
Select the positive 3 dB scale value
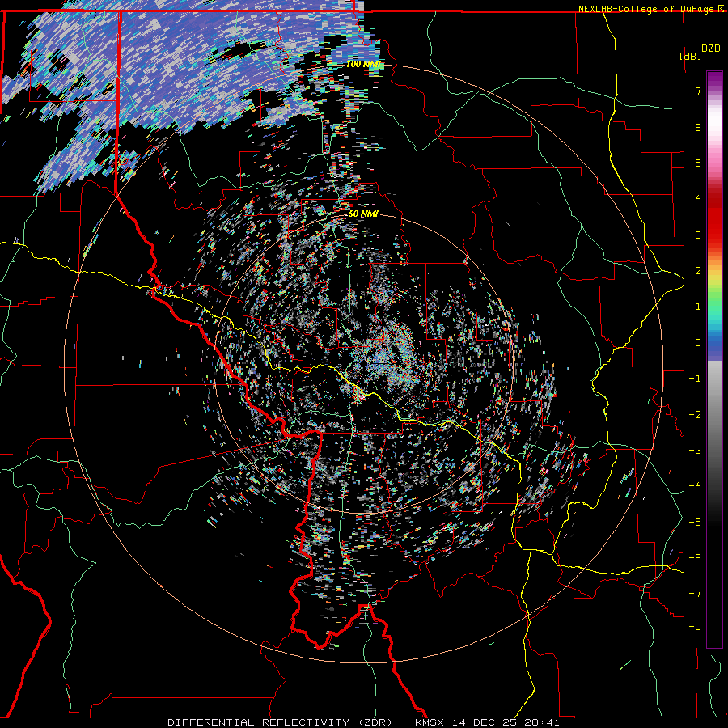coord(698,235)
